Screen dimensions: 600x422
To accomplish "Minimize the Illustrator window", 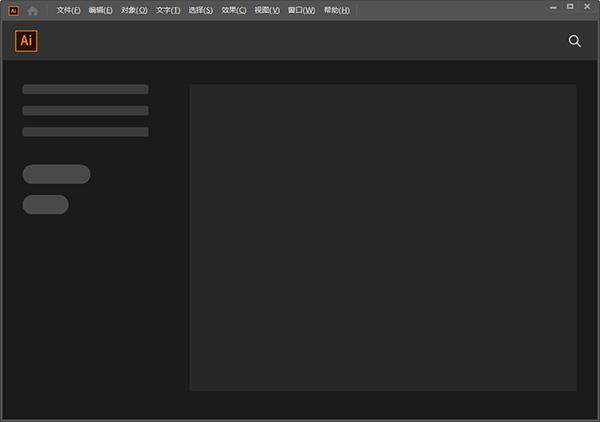I will tap(554, 7).
